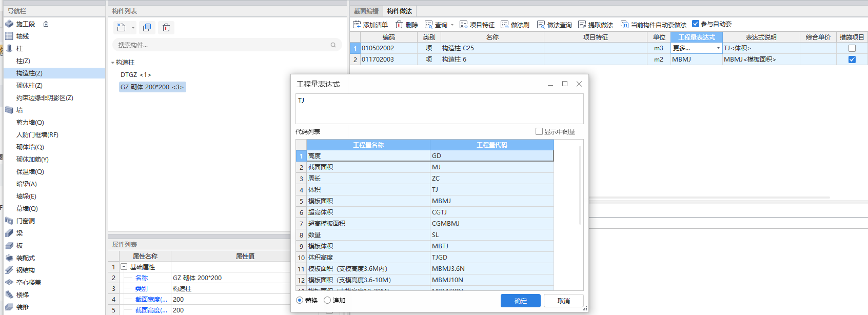Screen dimensions: 868x315
Task: Check 措施项目 box for row 010502002
Action: [852, 48]
